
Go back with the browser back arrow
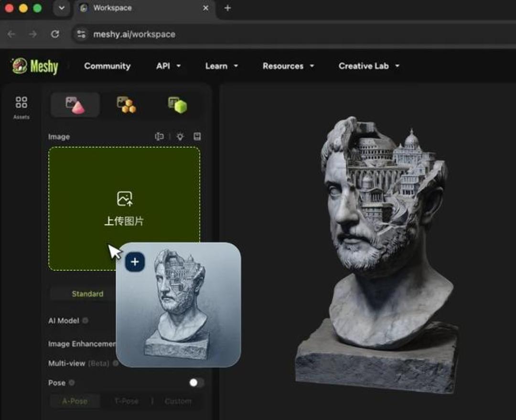coord(11,34)
